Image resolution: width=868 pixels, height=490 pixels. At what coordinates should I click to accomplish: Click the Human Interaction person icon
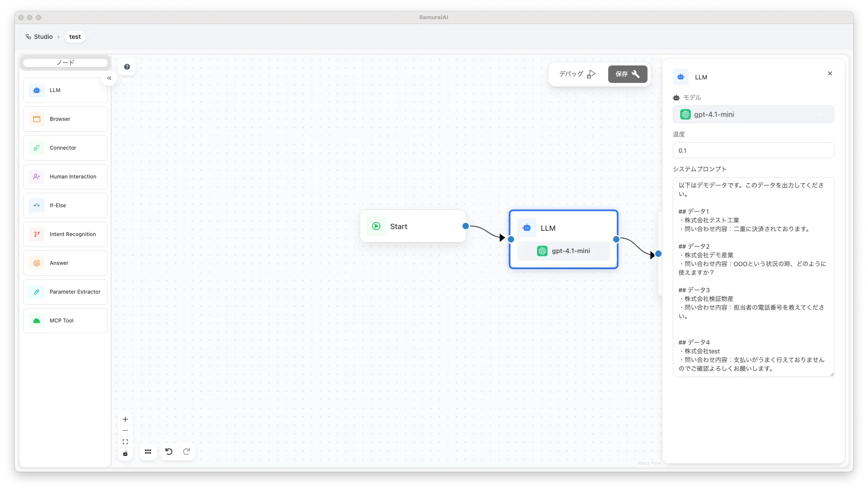point(37,177)
